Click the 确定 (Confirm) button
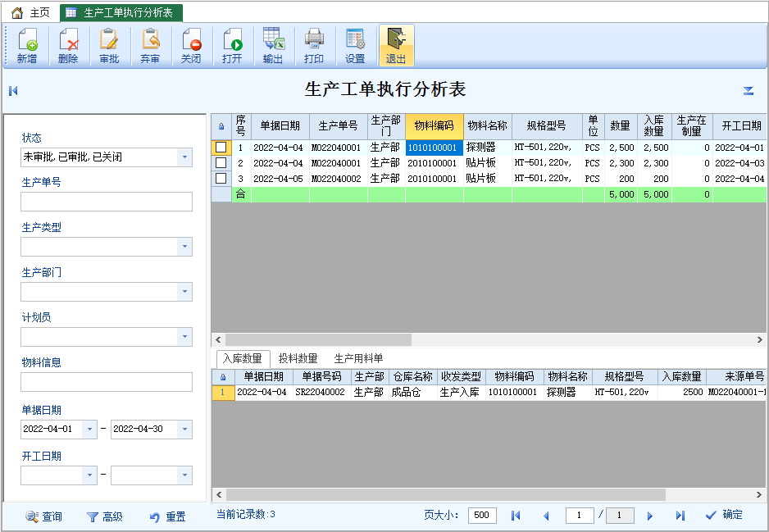769x532 pixels. point(724,515)
